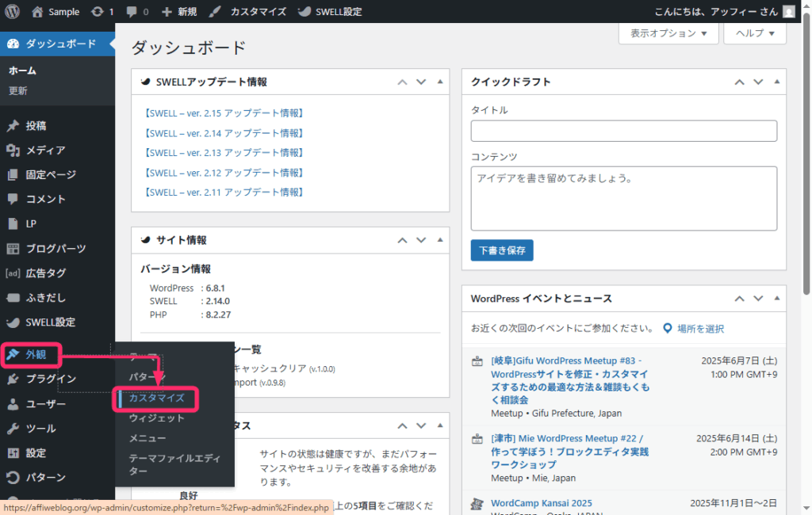This screenshot has width=812, height=515.
Task: Toggle the Quick Draft panel collapse triangle
Action: click(x=776, y=82)
